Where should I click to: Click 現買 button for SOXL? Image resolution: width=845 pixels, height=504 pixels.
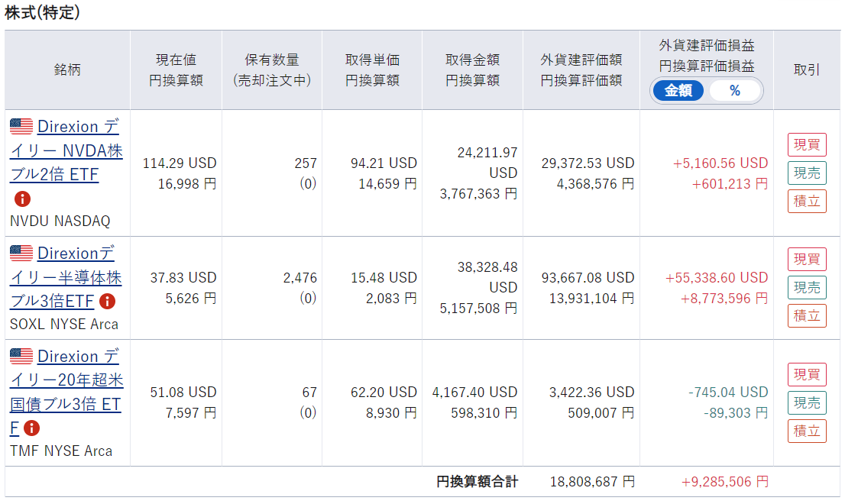807,260
